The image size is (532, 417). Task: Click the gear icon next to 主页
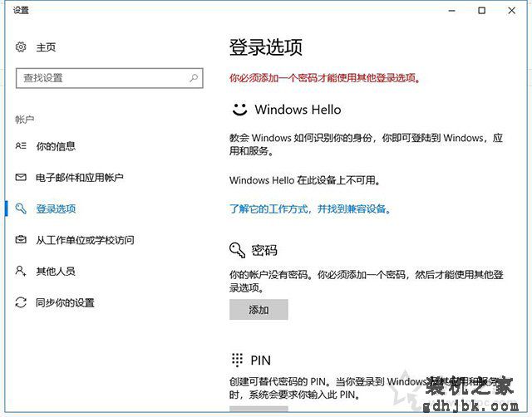[x=21, y=47]
